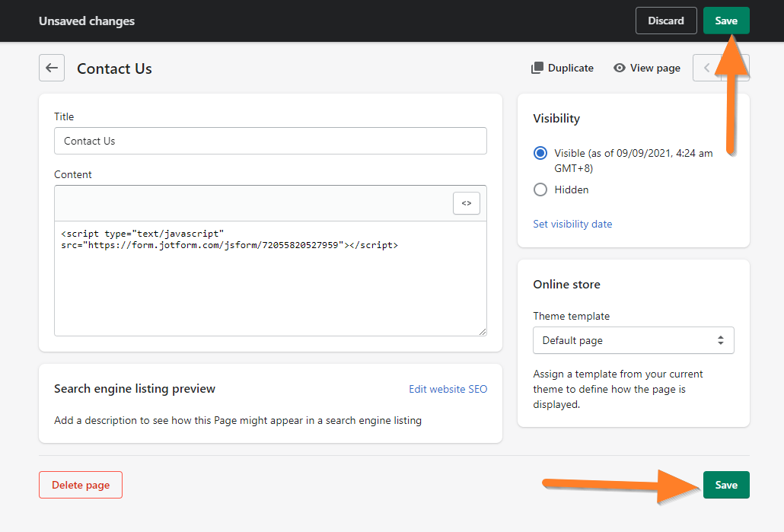Toggle the HTML view button in editor
This screenshot has height=532, width=784.
point(467,203)
